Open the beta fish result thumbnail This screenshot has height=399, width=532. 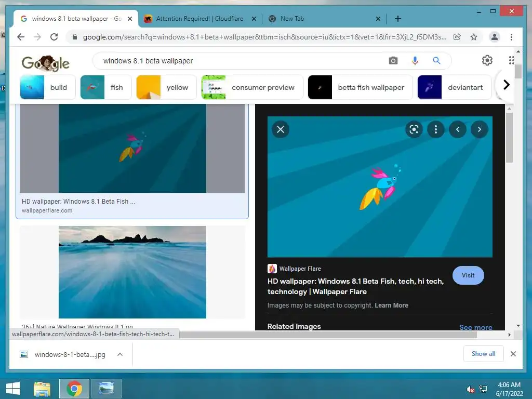tap(132, 148)
